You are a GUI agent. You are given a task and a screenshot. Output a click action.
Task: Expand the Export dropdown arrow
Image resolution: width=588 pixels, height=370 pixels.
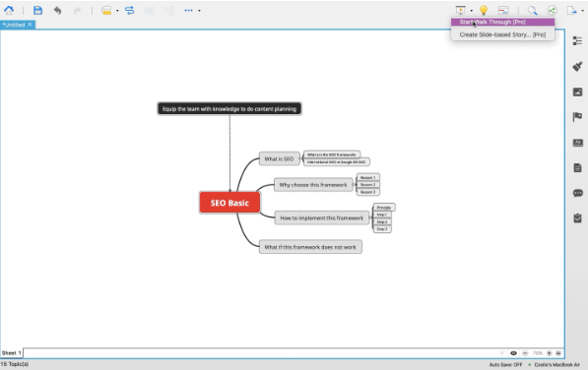(582, 11)
